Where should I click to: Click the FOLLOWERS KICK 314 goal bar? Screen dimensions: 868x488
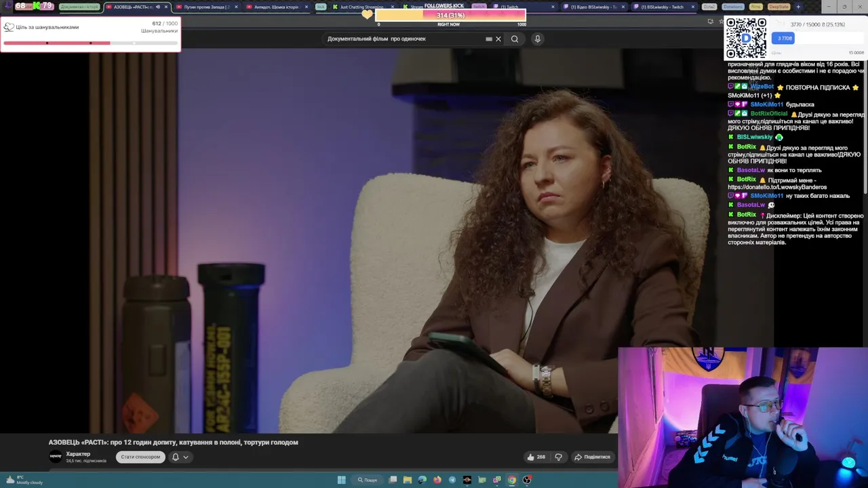tap(450, 15)
